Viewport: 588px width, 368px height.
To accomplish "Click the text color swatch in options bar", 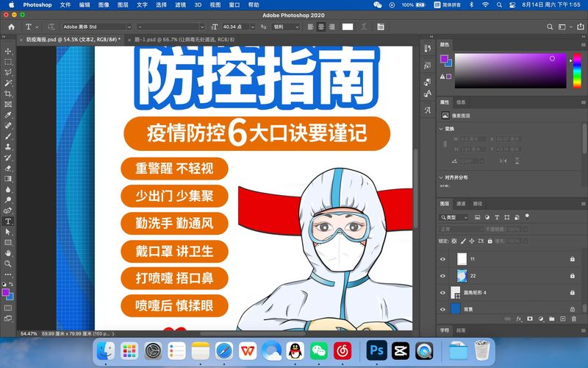I will coord(348,26).
